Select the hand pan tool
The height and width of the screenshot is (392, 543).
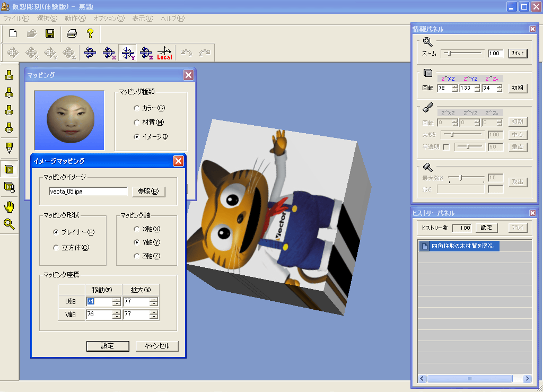click(x=9, y=207)
